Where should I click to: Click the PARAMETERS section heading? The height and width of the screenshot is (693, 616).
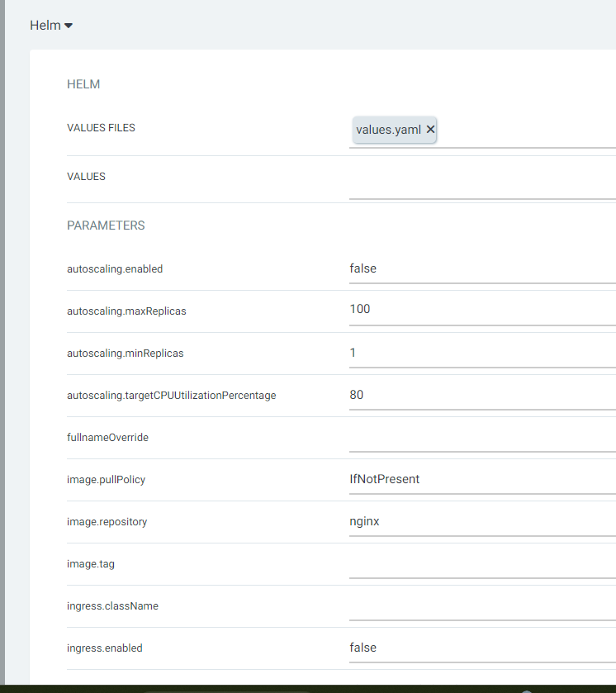point(106,225)
